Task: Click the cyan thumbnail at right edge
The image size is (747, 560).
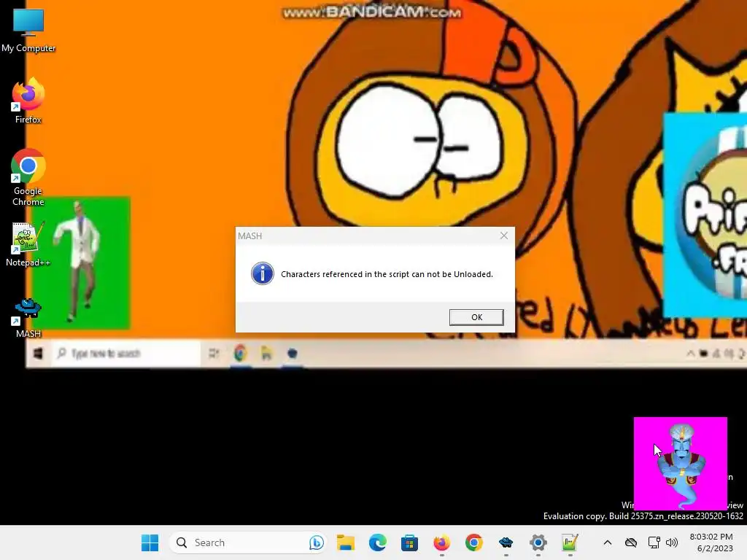Action: click(705, 215)
